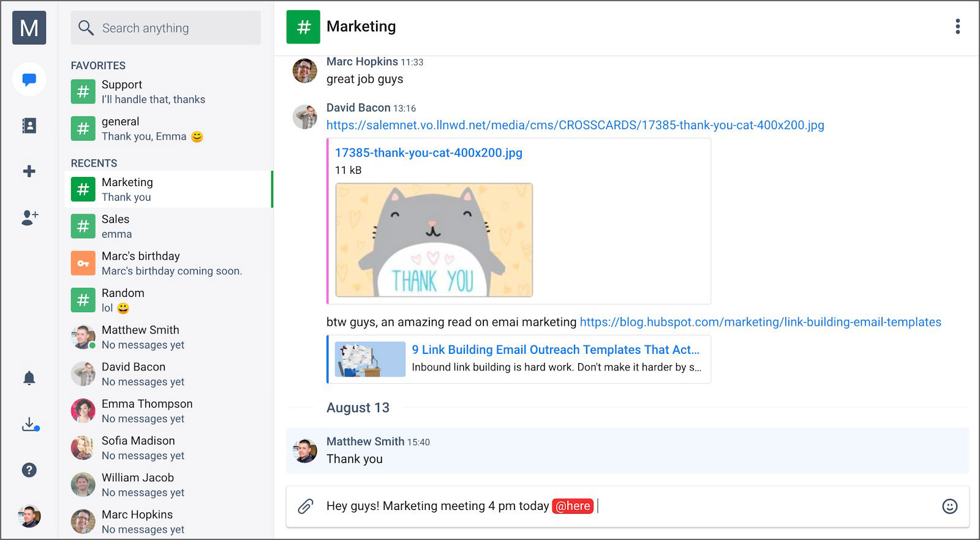The image size is (980, 540).
Task: Open notifications bell icon
Action: pos(29,378)
